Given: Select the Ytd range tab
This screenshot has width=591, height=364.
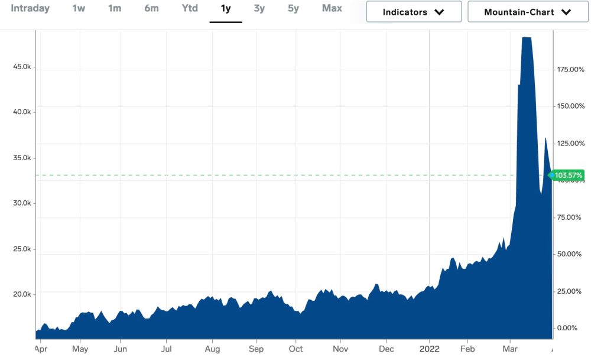Looking at the screenshot, I should click(189, 9).
